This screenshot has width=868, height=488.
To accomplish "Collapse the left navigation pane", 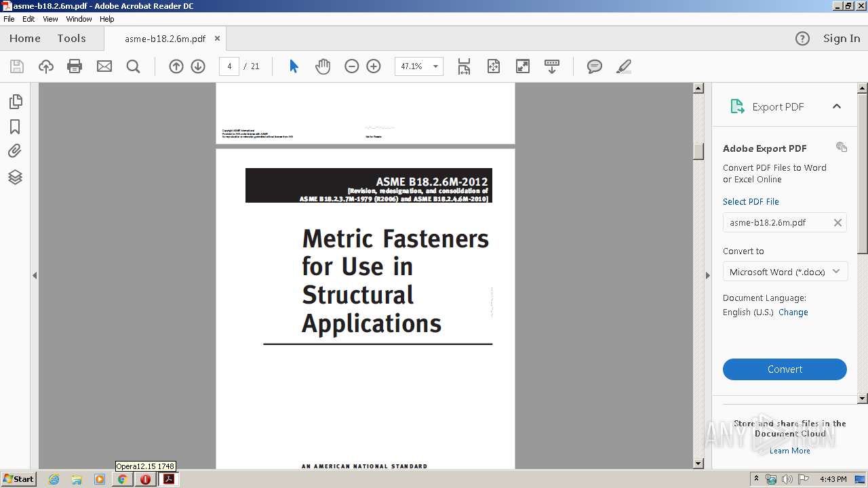I will [x=35, y=275].
